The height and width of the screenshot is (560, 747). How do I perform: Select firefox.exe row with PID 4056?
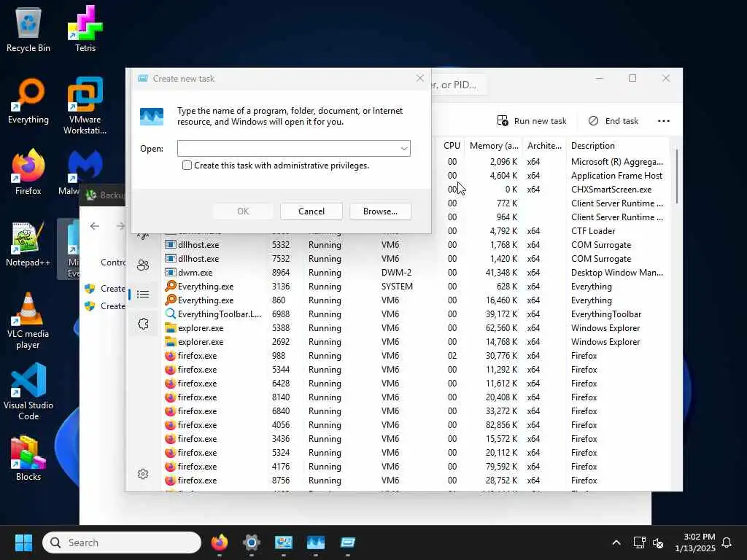pyautogui.click(x=414, y=425)
